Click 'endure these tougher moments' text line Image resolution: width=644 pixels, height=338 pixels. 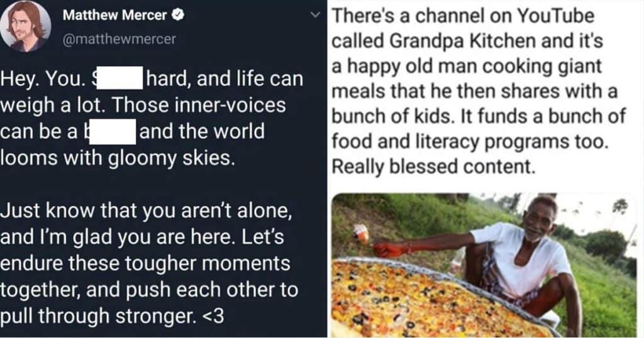(145, 263)
